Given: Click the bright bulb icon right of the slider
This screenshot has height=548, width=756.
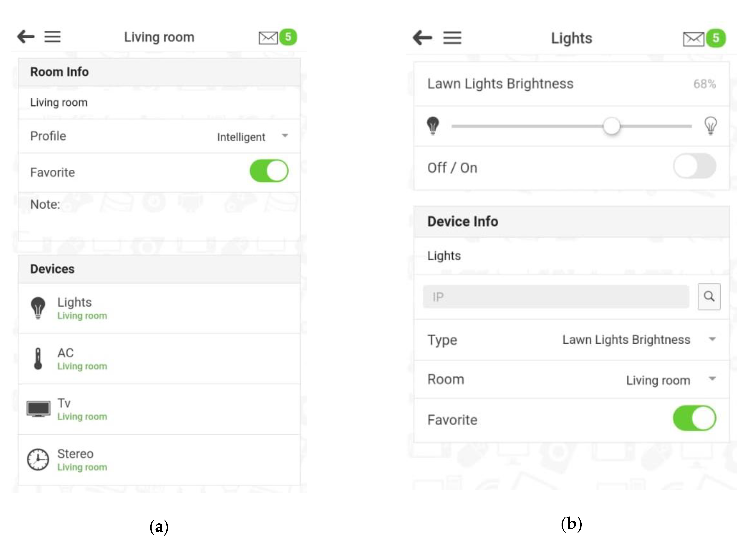Looking at the screenshot, I should click(710, 126).
